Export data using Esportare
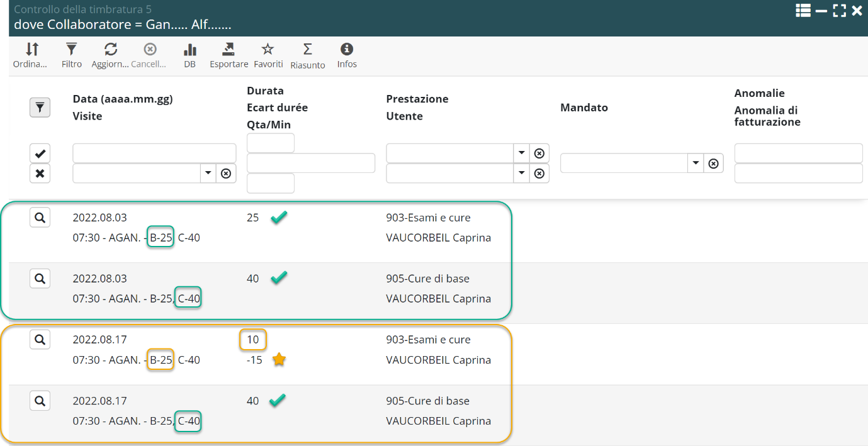This screenshot has height=446, width=868. coord(228,50)
